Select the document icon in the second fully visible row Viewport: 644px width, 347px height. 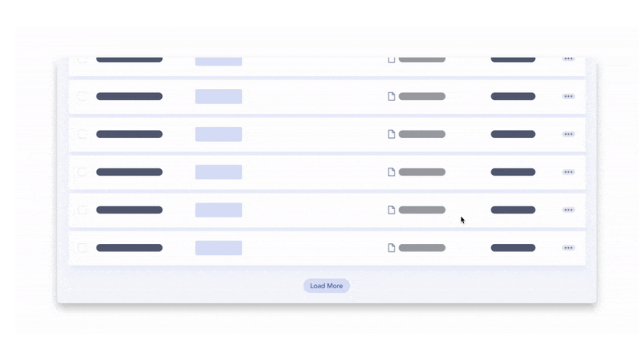[391, 134]
